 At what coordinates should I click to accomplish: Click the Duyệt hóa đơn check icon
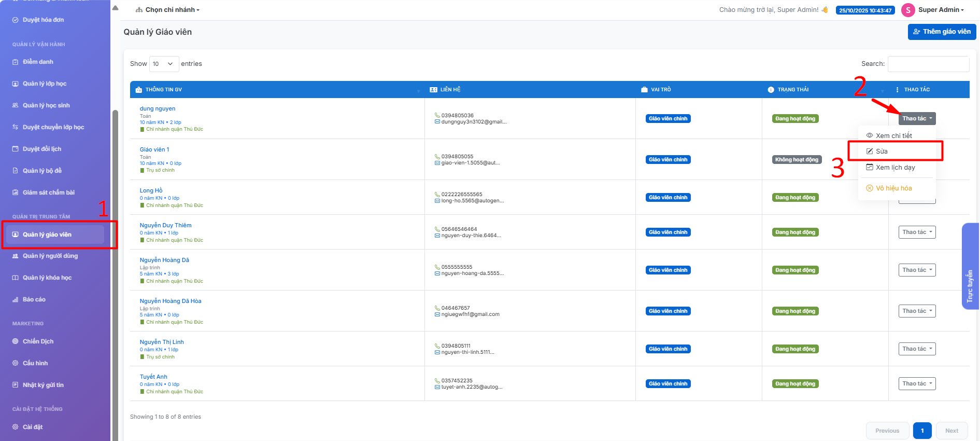[16, 20]
